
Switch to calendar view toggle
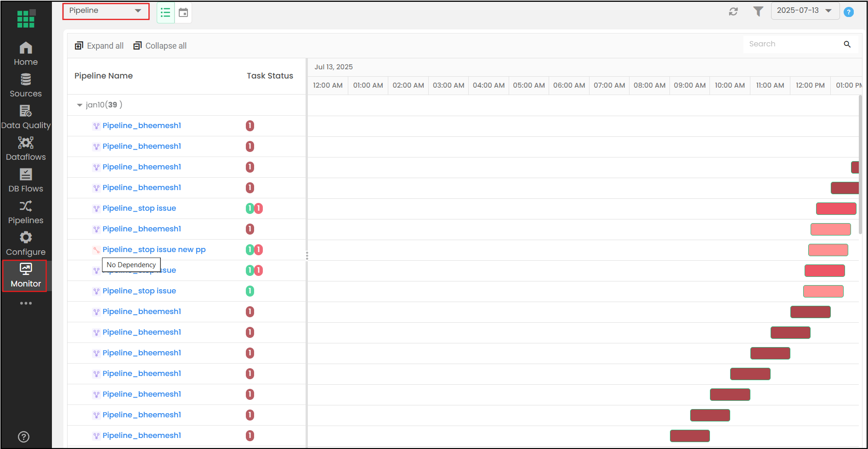click(x=183, y=12)
